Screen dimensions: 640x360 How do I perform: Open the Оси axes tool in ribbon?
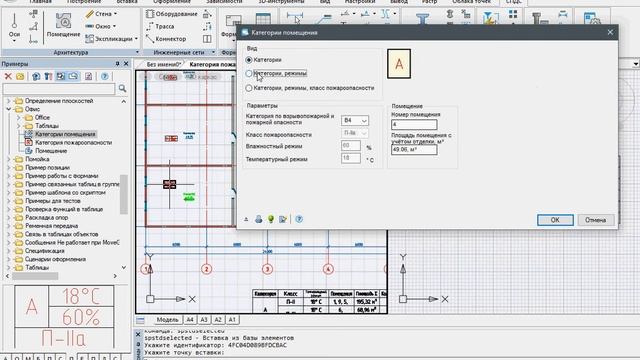(x=14, y=26)
